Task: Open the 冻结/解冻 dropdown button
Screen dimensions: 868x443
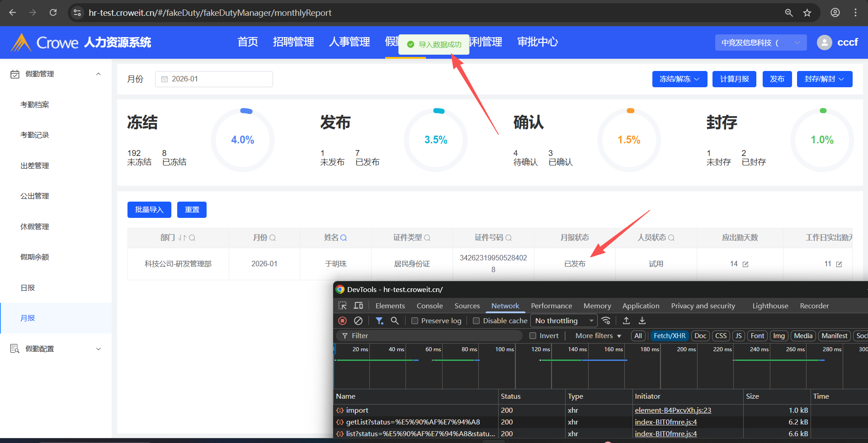Action: click(679, 79)
